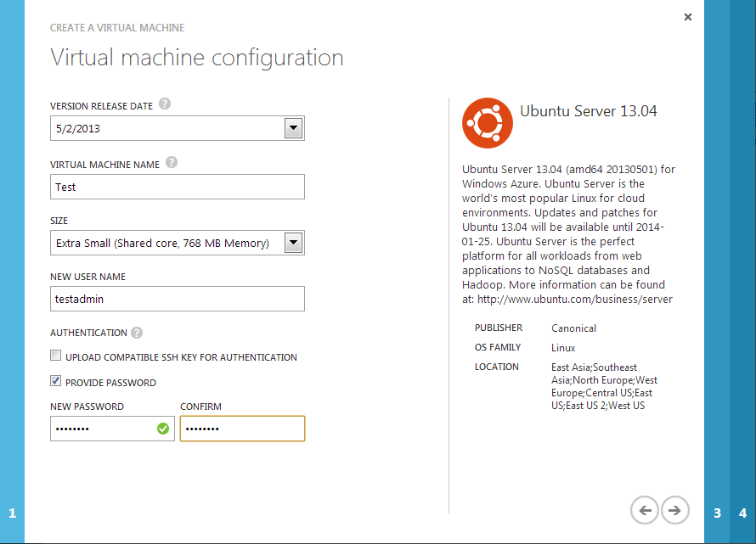Jump to wizard step 1
The width and height of the screenshot is (756, 544).
[12, 513]
